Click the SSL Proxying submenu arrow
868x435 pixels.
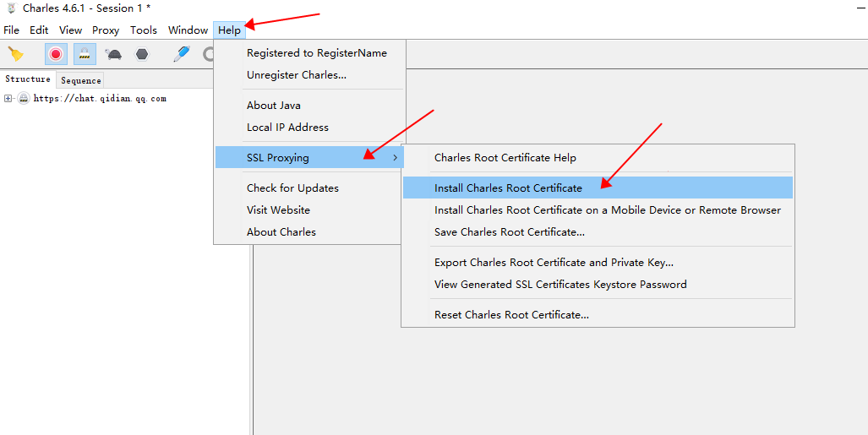[x=395, y=158]
